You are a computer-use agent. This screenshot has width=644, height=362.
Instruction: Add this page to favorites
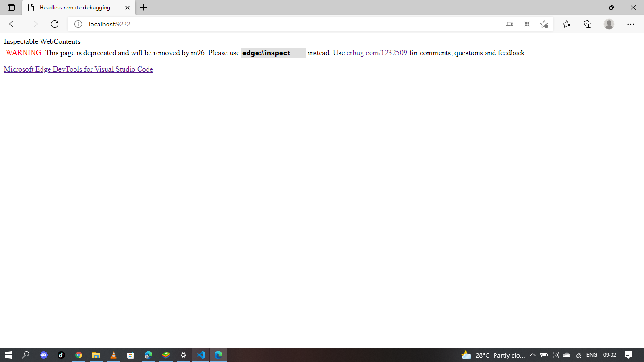coord(544,24)
